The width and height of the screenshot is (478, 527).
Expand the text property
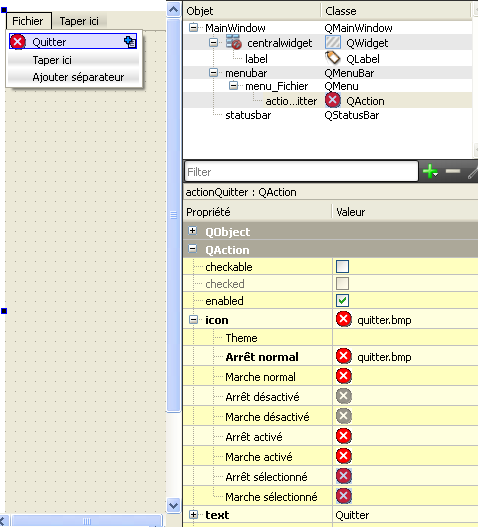[x=193, y=514]
